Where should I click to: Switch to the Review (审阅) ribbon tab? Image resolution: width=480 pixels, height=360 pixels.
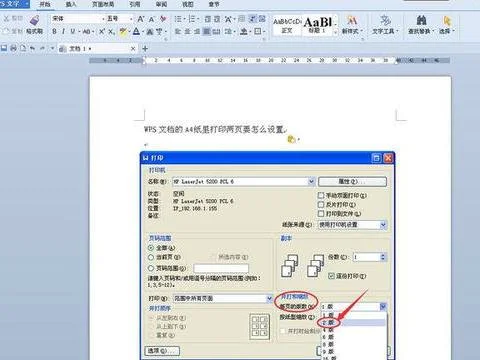(x=161, y=4)
